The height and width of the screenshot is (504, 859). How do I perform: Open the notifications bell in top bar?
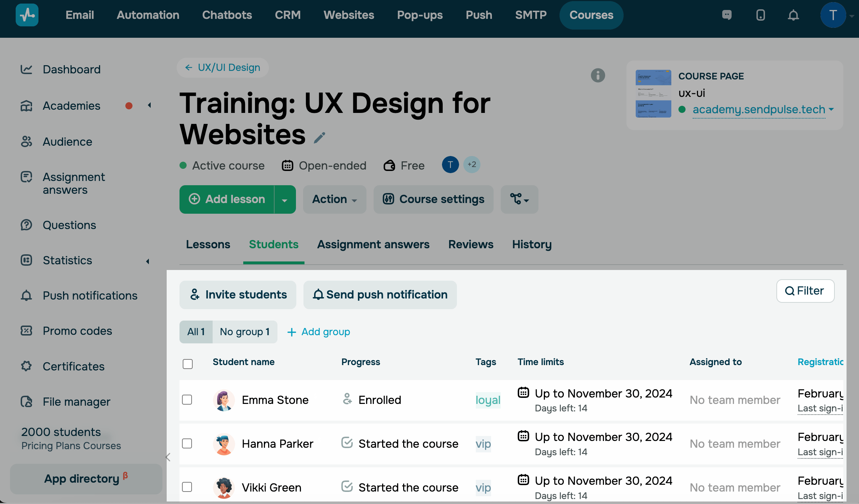coord(793,15)
